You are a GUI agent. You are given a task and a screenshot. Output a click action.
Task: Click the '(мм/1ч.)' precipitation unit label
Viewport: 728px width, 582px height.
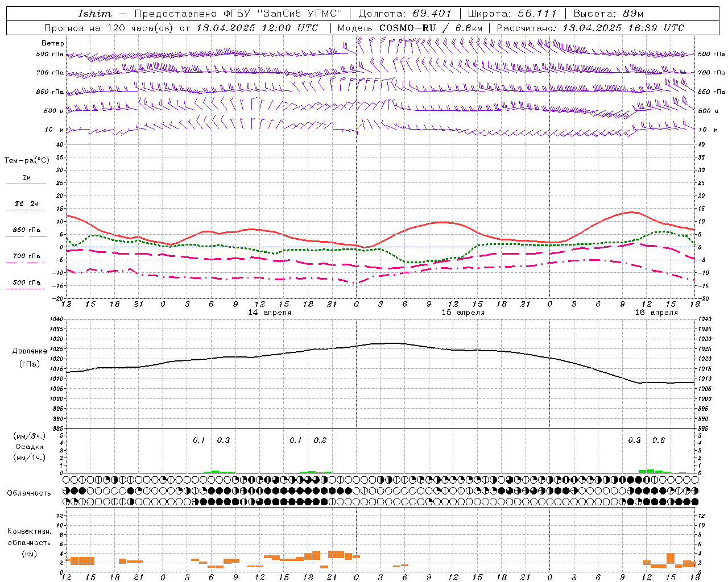[x=30, y=458]
